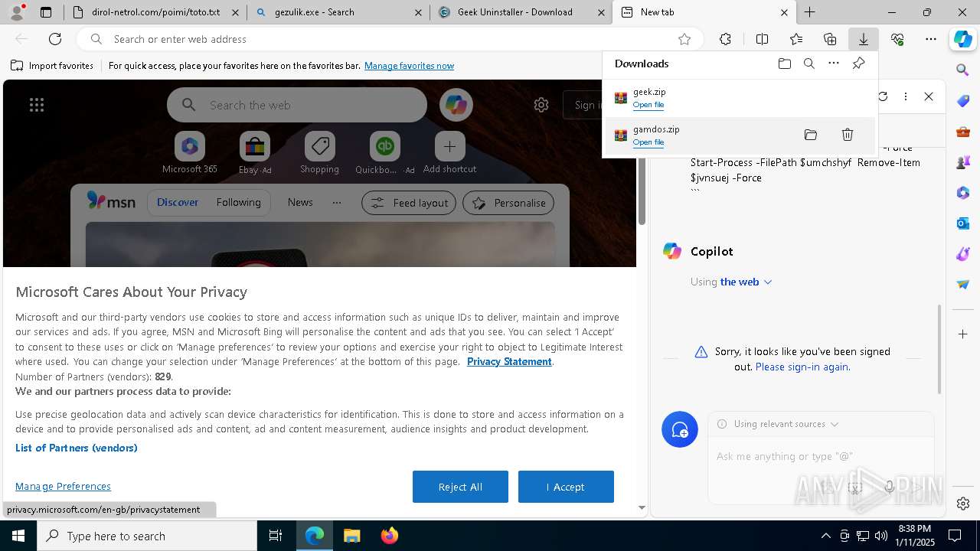Focus the address bar field

(x=390, y=39)
